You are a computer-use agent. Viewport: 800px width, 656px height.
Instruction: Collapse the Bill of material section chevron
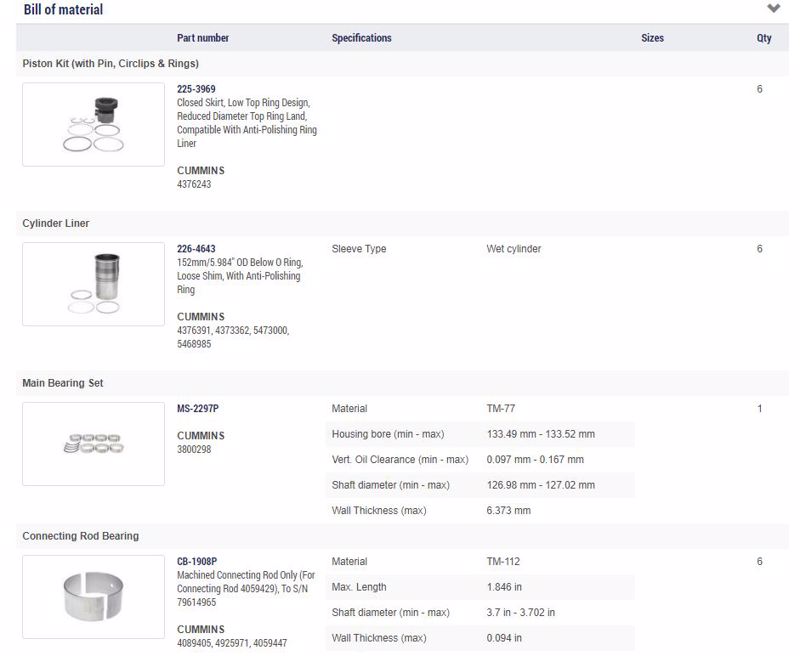[773, 8]
